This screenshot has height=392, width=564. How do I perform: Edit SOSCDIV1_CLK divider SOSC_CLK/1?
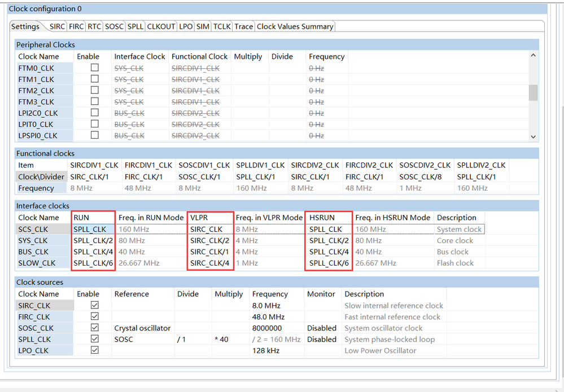204,177
